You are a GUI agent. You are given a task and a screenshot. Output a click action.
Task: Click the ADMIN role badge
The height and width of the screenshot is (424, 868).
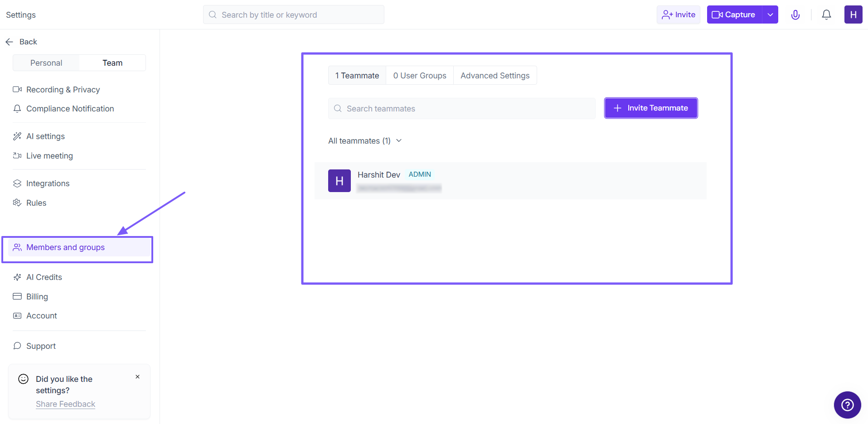(x=420, y=174)
